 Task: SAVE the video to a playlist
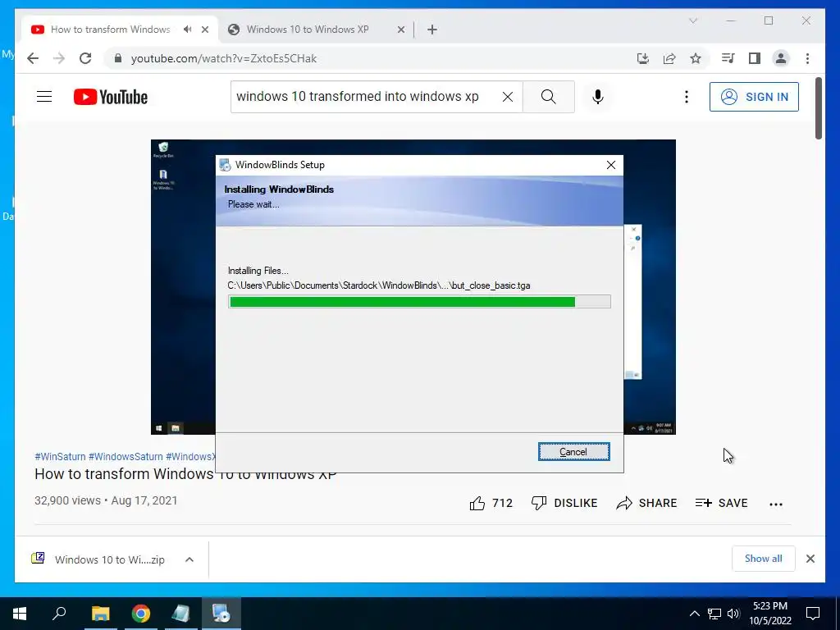[x=721, y=503]
